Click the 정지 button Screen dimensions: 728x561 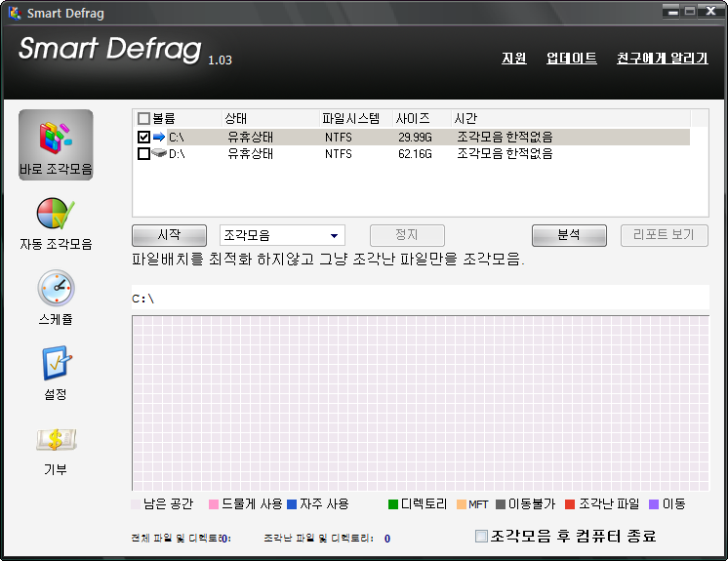407,235
